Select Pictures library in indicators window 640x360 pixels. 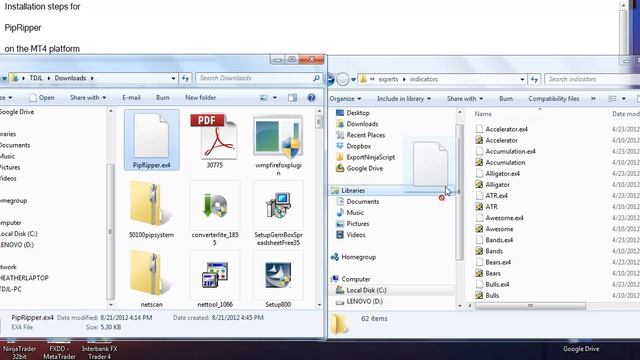click(x=353, y=223)
